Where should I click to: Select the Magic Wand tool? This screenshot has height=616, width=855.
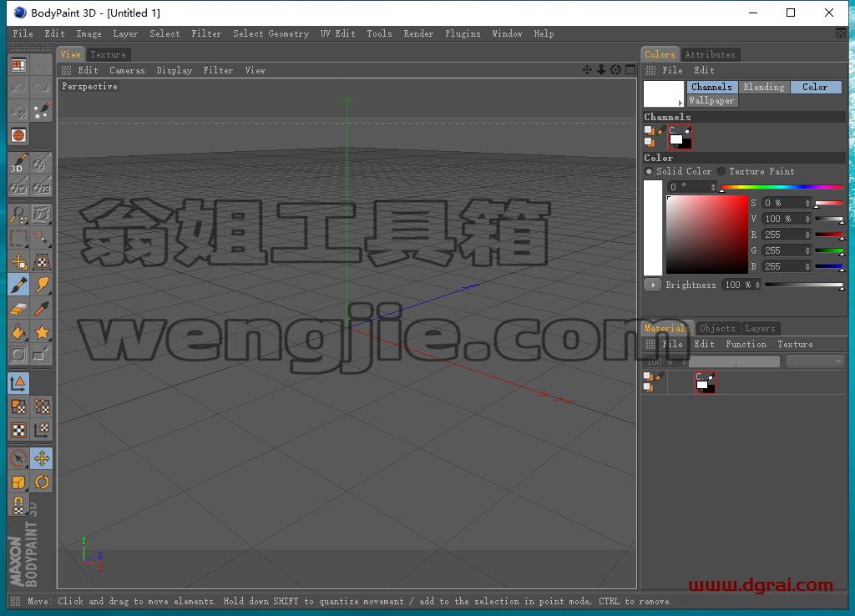click(42, 238)
